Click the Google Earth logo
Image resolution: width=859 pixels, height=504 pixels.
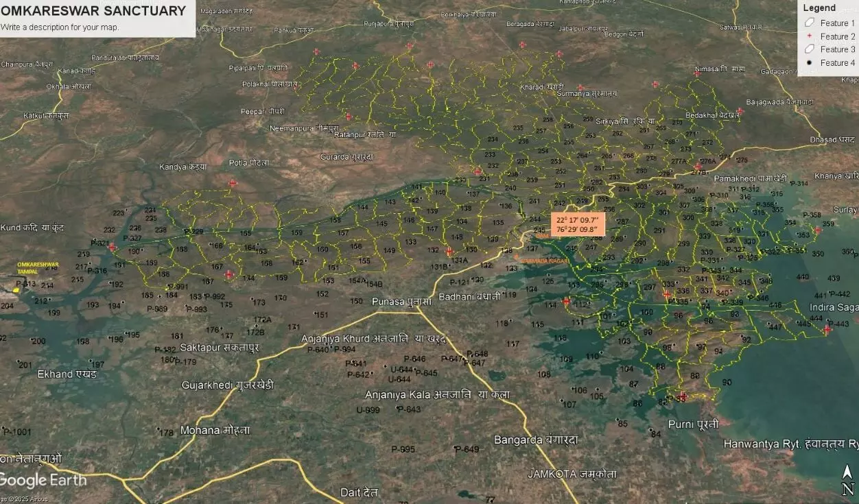pos(43,480)
